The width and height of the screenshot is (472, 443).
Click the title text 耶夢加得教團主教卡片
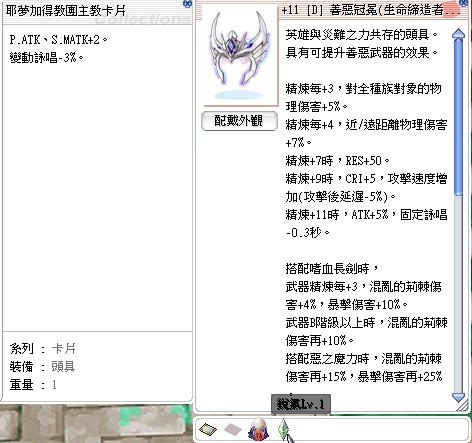[x=65, y=11]
